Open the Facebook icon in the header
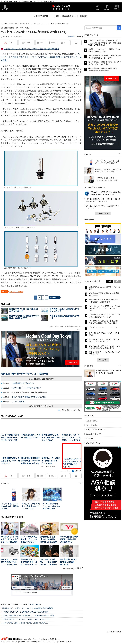 click(x=107, y=7)
